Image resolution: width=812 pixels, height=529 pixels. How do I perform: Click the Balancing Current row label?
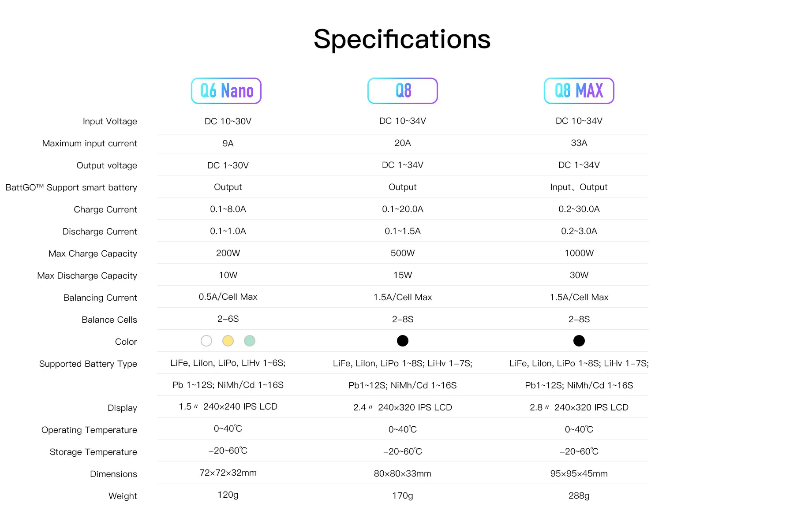(x=100, y=298)
